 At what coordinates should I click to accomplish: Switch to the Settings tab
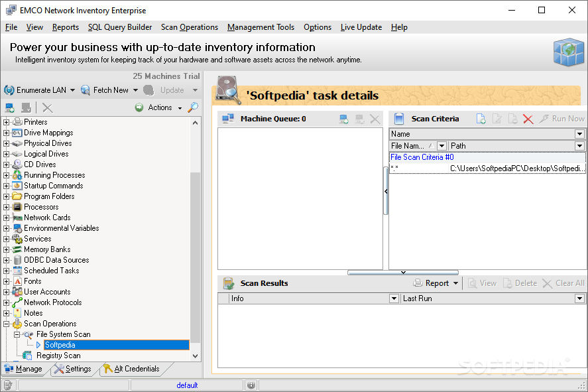(x=73, y=369)
